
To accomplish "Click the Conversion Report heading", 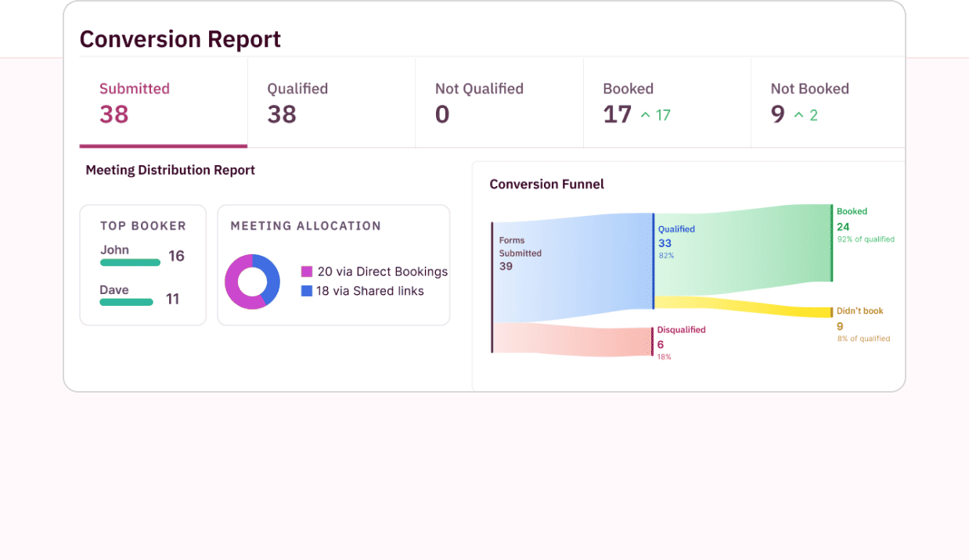I will [180, 38].
